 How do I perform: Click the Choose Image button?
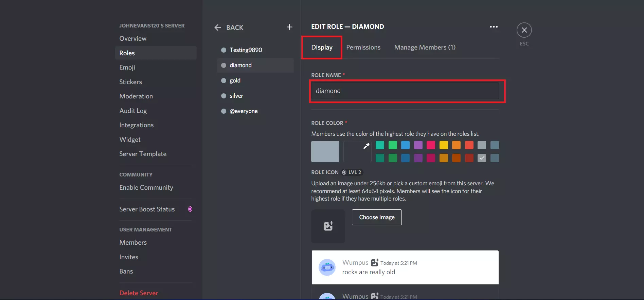(x=377, y=217)
